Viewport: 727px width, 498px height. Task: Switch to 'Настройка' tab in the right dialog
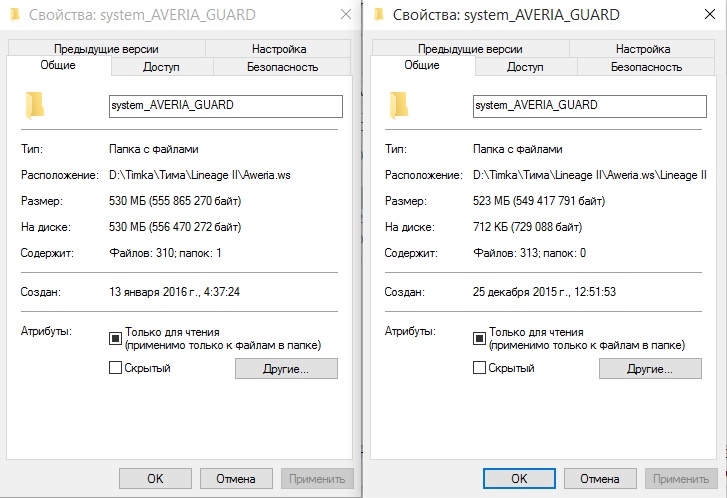[643, 49]
